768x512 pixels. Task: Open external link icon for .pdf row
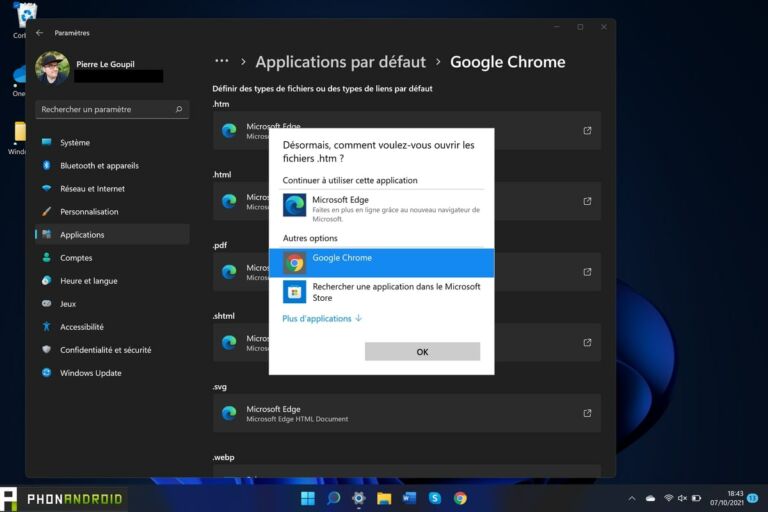[x=587, y=272]
